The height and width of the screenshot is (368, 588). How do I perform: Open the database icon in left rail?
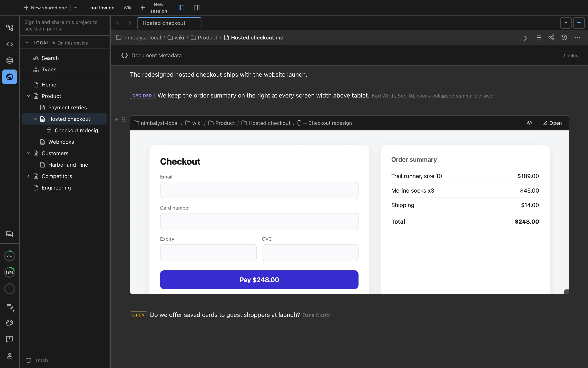coord(9,60)
